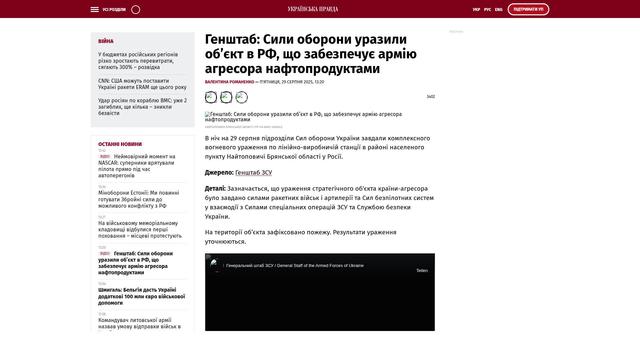Screen dimensions: 640x360
Task: Open NASCAR pilot rescue news item
Action: point(136,166)
